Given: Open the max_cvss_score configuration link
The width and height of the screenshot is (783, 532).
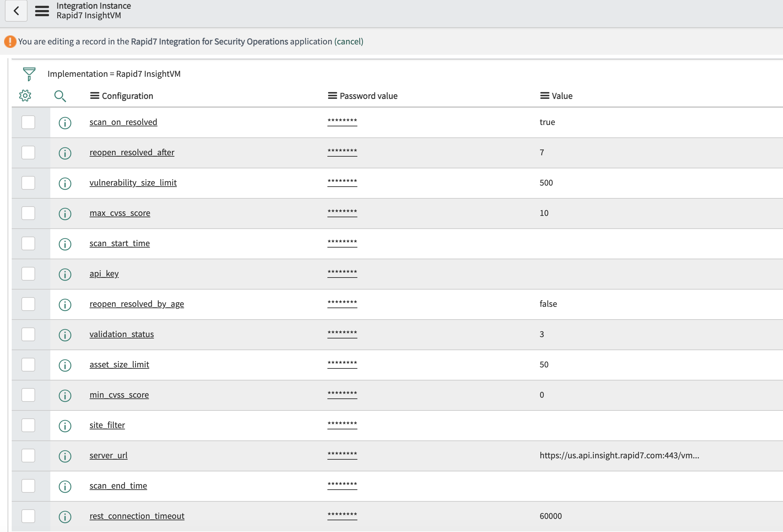Looking at the screenshot, I should point(120,213).
